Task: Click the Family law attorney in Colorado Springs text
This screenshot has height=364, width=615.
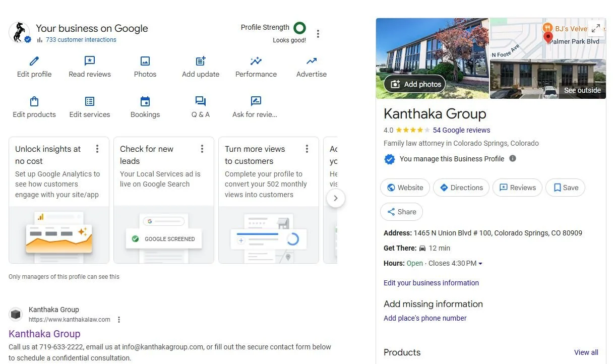Action: click(x=461, y=143)
